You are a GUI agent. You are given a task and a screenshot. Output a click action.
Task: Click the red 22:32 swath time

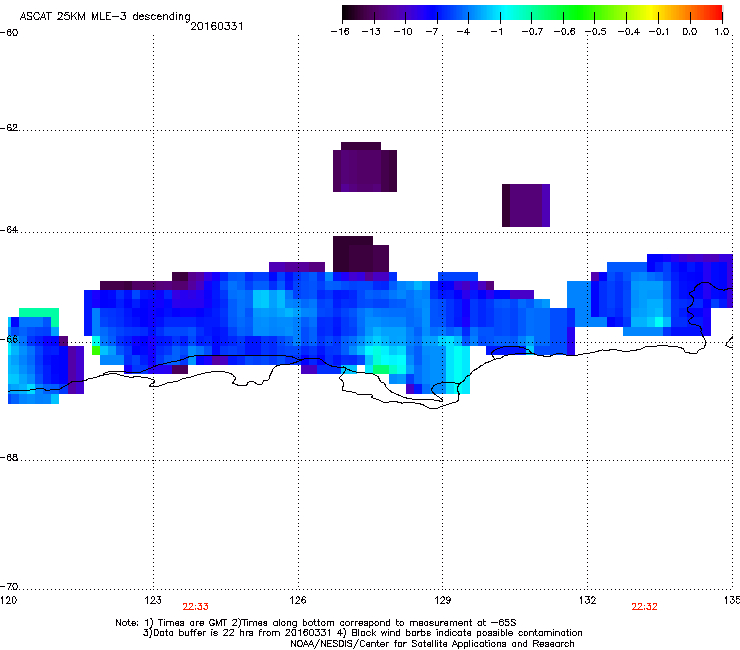[644, 607]
